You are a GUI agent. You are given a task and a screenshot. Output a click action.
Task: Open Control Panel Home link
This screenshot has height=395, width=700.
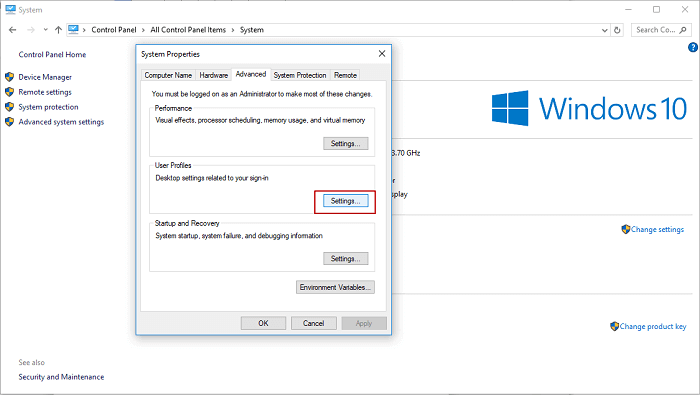[52, 54]
